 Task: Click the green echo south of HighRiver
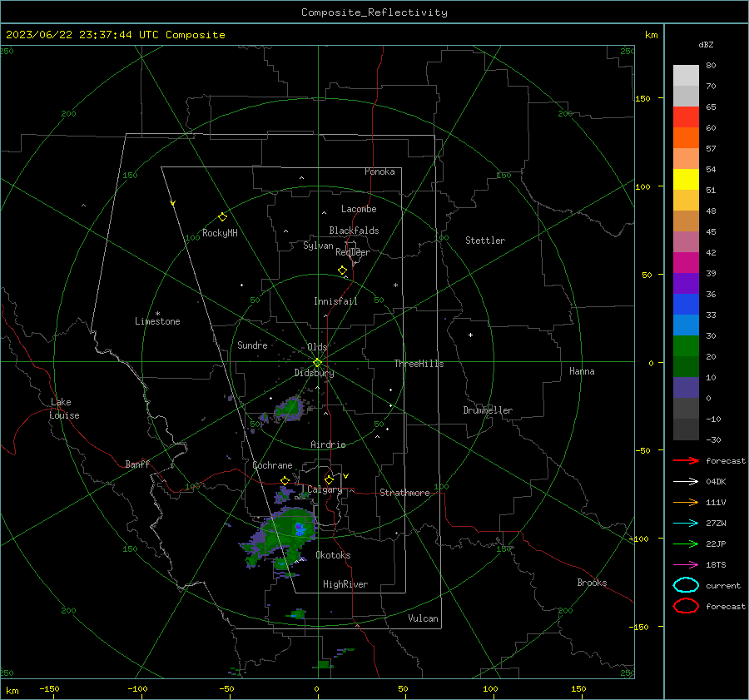(298, 613)
